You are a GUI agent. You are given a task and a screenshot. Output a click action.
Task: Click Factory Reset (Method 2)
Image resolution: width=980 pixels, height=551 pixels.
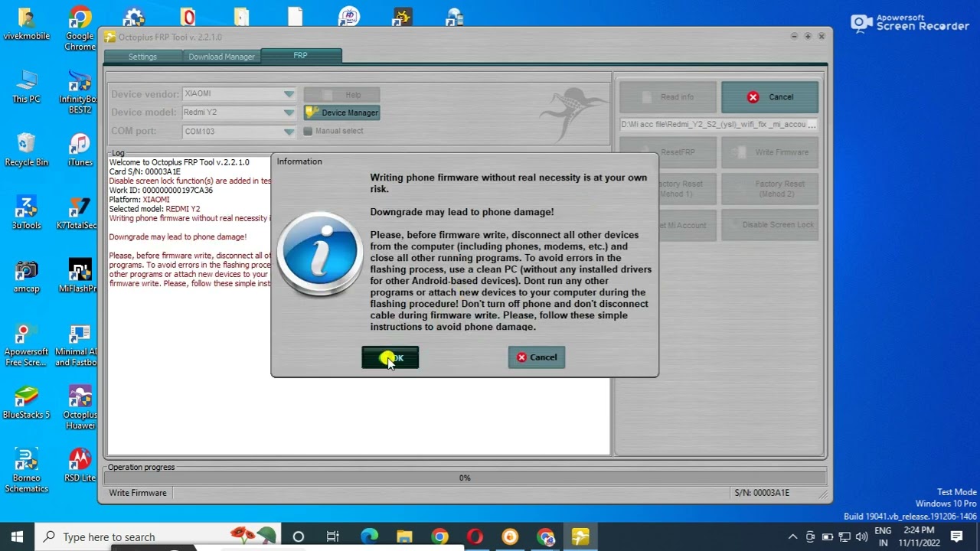pyautogui.click(x=769, y=188)
